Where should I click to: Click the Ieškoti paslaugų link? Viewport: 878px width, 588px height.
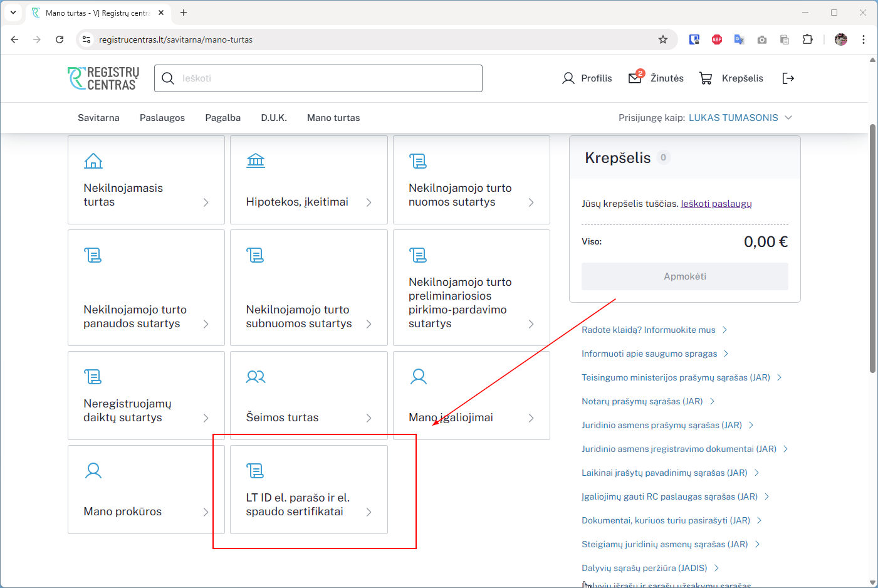716,204
